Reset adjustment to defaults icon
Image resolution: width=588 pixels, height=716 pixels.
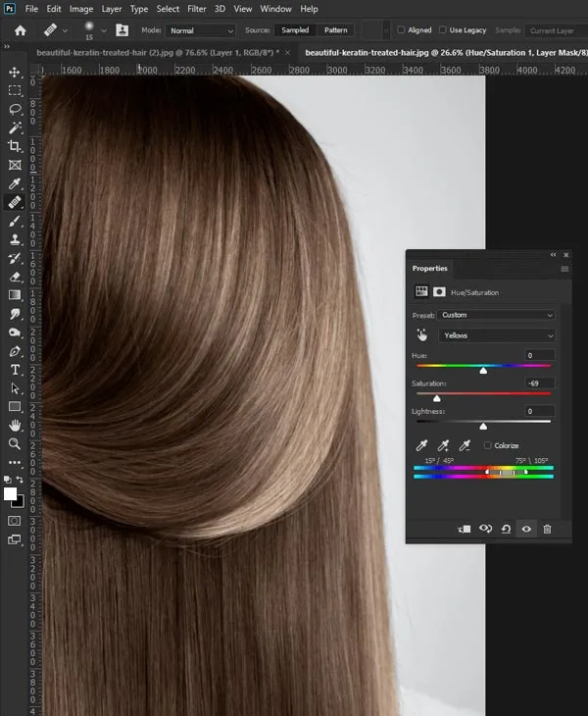tap(506, 529)
